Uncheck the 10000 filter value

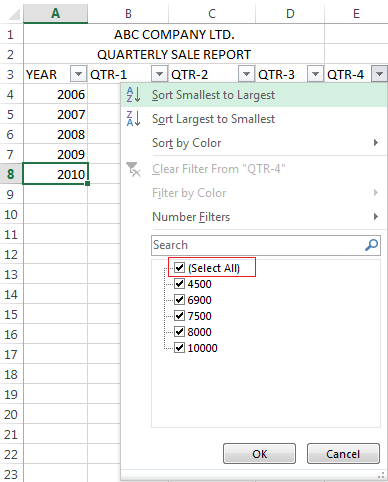pyautogui.click(x=179, y=348)
